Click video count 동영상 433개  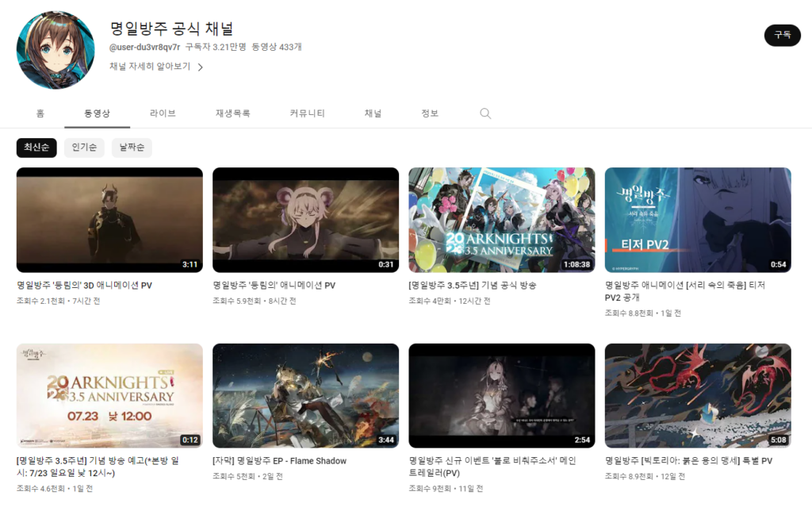pyautogui.click(x=277, y=47)
